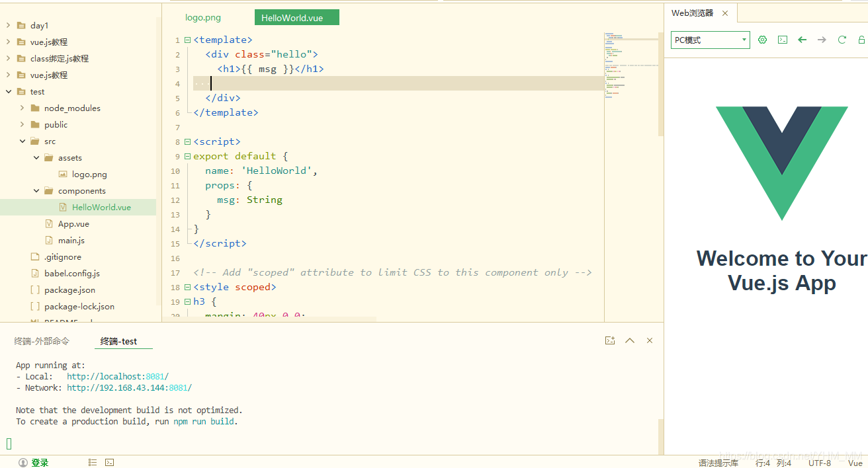The image size is (868, 468).
Task: Go back in the built-in browser
Action: (x=802, y=40)
